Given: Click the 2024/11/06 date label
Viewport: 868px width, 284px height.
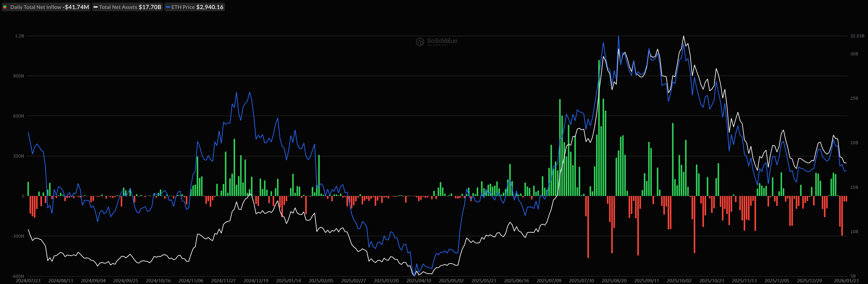Looking at the screenshot, I should (191, 281).
